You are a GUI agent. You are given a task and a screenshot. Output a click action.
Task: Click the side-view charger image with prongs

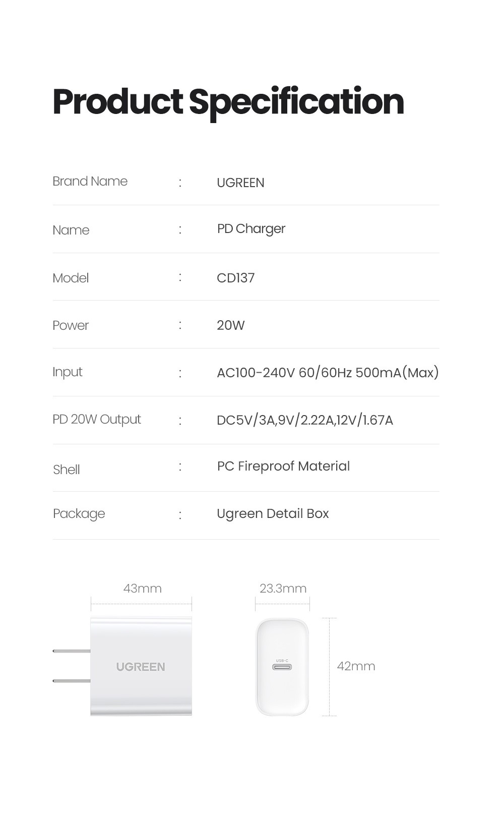(x=122, y=666)
